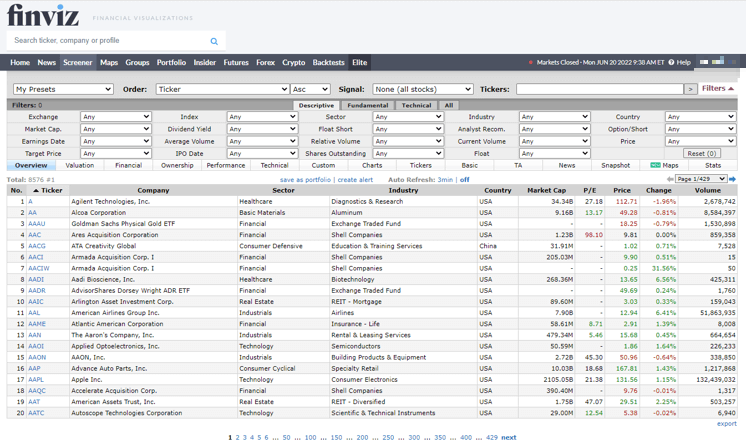Screen dimensions: 746x448
Task: Open Futures in navigation bar
Action: (x=236, y=62)
